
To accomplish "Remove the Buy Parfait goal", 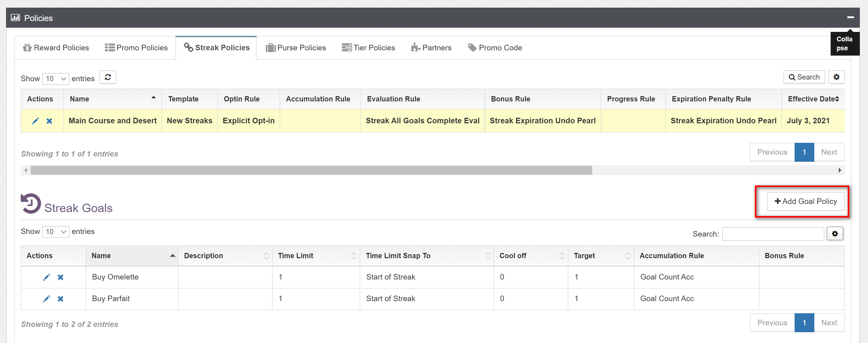I will [61, 298].
